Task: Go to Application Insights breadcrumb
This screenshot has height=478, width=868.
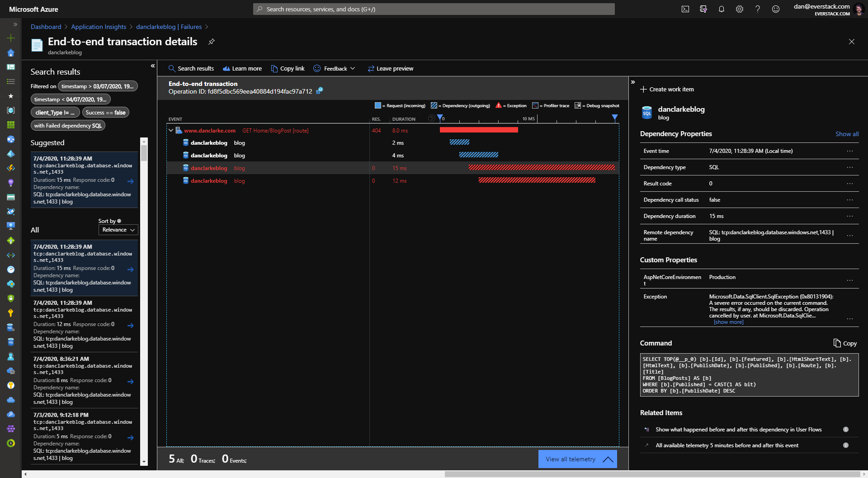Action: coord(99,27)
